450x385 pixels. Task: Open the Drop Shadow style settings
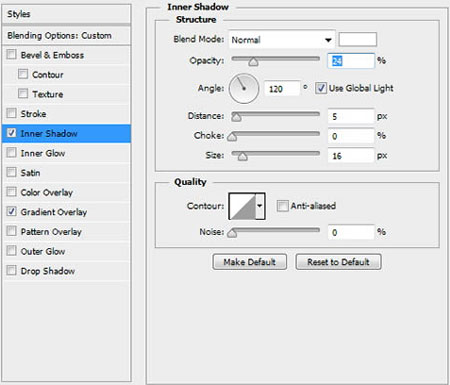(48, 271)
